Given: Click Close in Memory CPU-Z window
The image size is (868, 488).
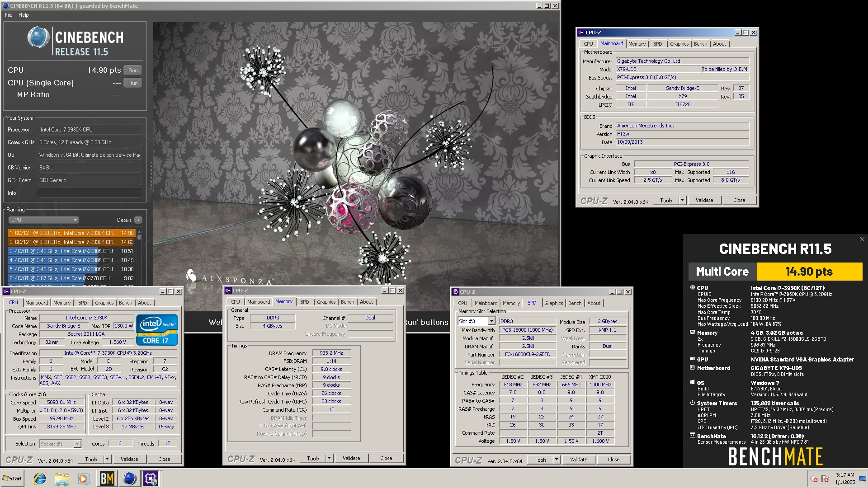Looking at the screenshot, I should tap(386, 458).
